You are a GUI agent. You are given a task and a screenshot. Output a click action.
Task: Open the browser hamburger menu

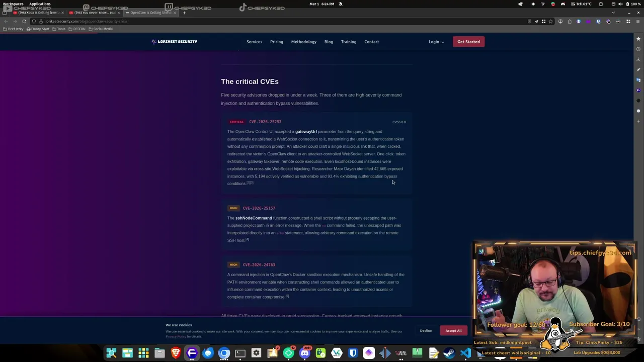tap(638, 21)
